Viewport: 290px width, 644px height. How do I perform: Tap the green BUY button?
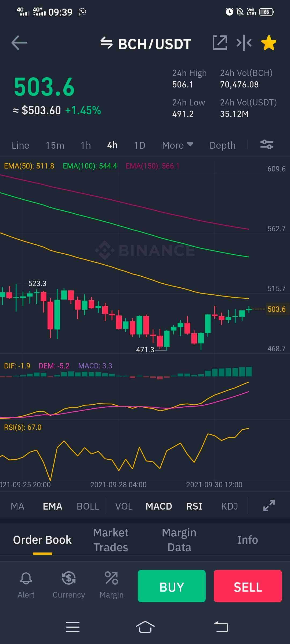tap(172, 586)
